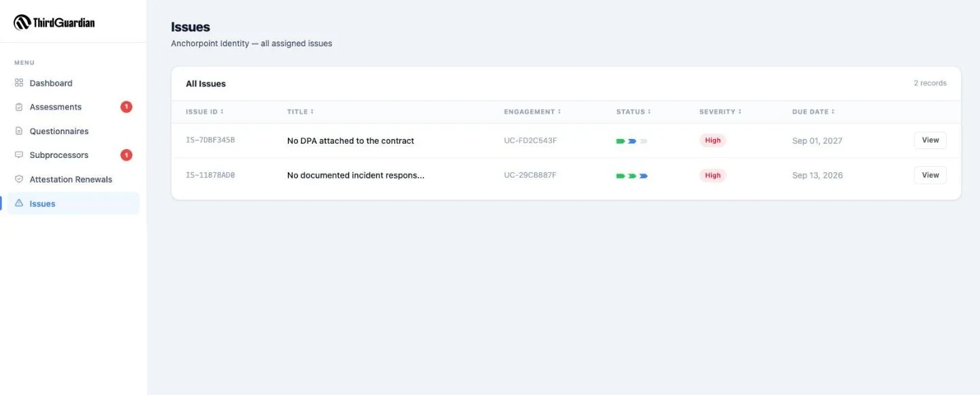Click the Subprocessors red notification badge
The width and height of the screenshot is (980, 395).
click(x=126, y=155)
